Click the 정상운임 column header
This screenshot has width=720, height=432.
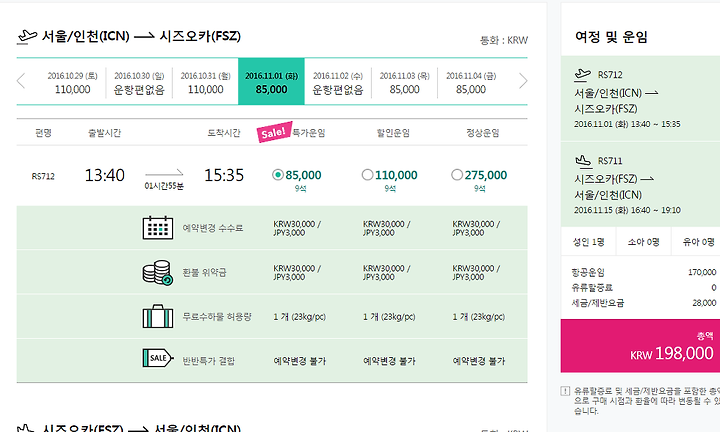pyautogui.click(x=483, y=133)
